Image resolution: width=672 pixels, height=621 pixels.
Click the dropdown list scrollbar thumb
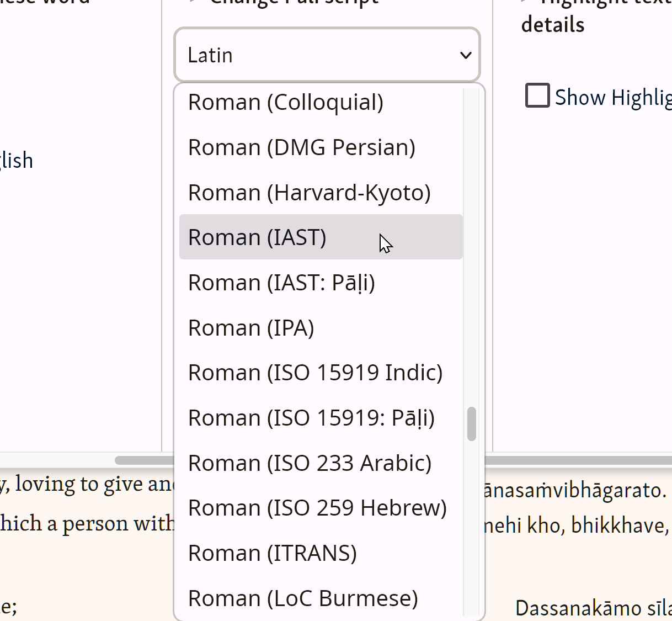click(x=471, y=424)
